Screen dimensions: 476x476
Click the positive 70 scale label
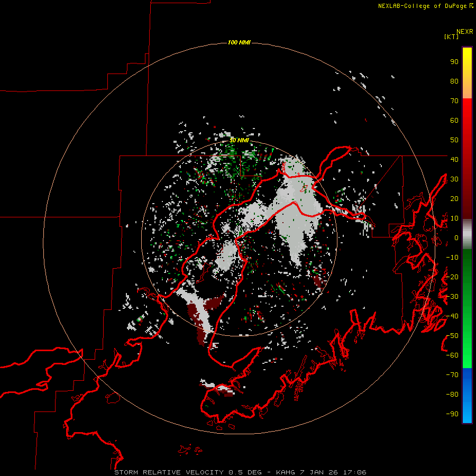pyautogui.click(x=454, y=101)
